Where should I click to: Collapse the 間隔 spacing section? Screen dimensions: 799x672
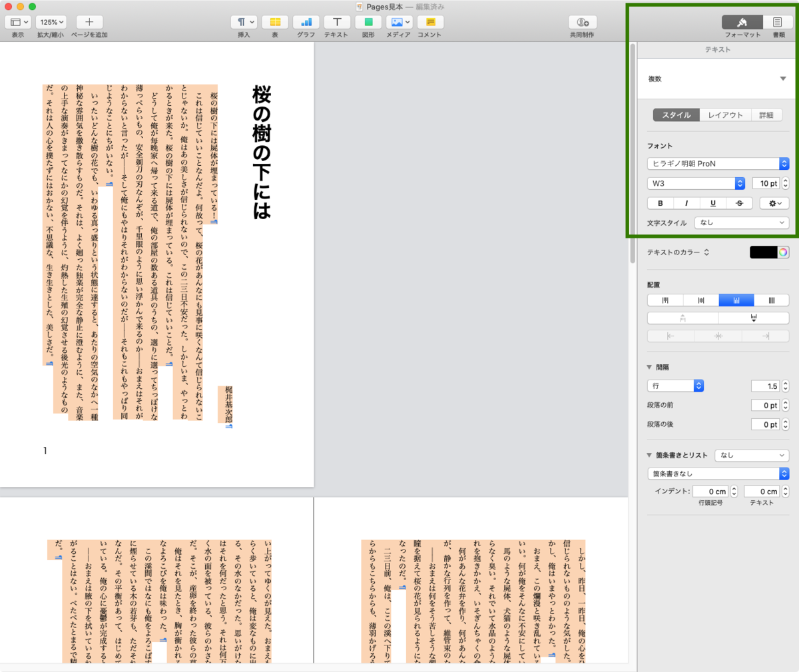coord(649,367)
